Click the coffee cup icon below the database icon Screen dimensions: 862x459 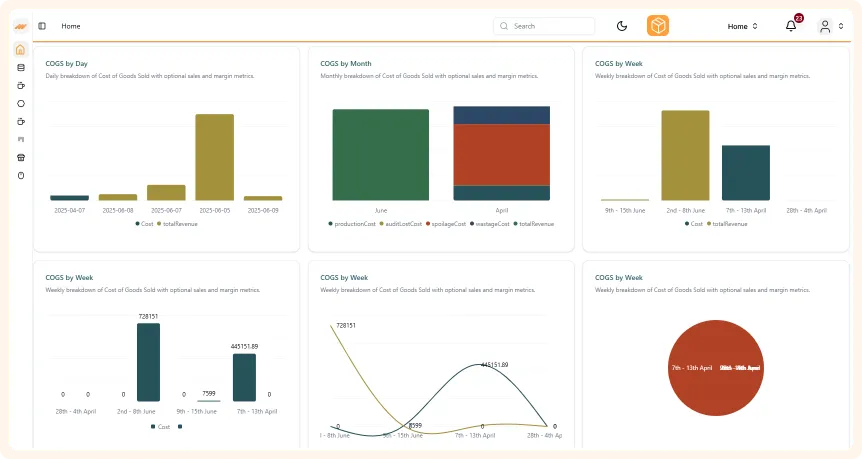[x=21, y=86]
